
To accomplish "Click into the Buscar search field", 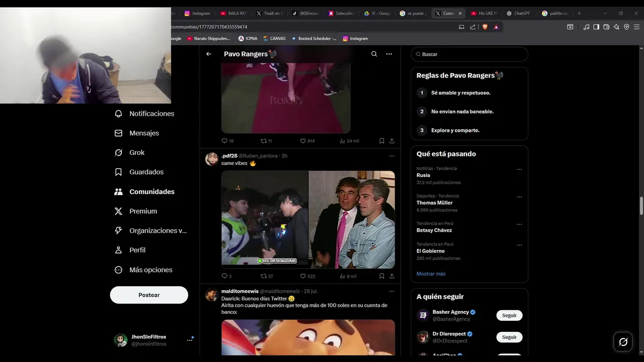I will (x=469, y=54).
